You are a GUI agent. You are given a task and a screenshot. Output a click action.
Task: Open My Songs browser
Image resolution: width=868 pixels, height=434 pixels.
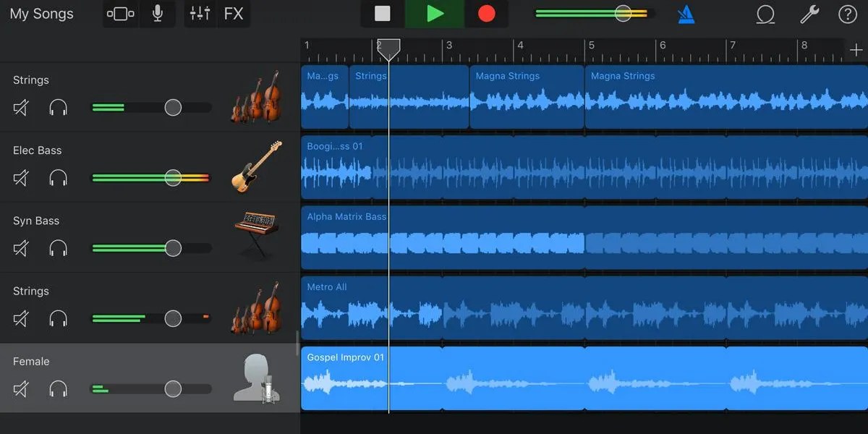coord(42,14)
